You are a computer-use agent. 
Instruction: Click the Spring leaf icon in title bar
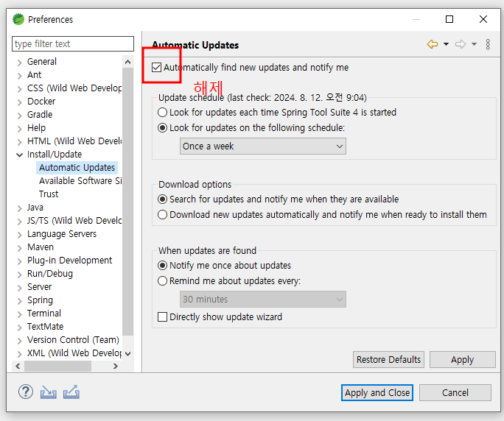[18, 19]
